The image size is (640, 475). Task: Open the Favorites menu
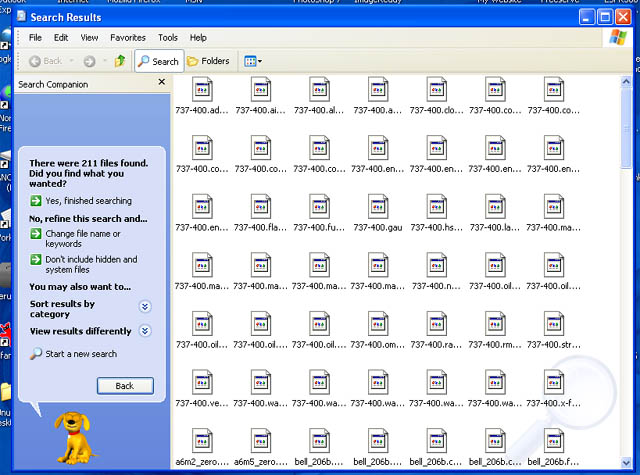(127, 38)
